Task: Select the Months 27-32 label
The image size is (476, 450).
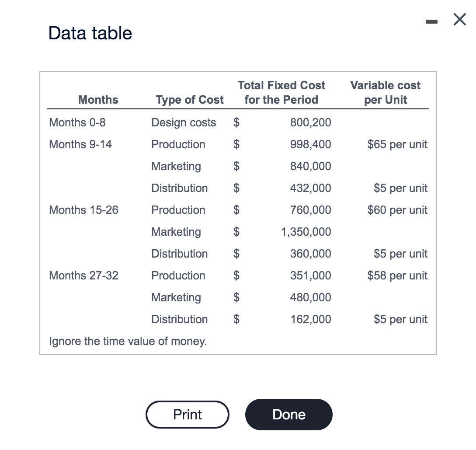Action: coord(83,276)
